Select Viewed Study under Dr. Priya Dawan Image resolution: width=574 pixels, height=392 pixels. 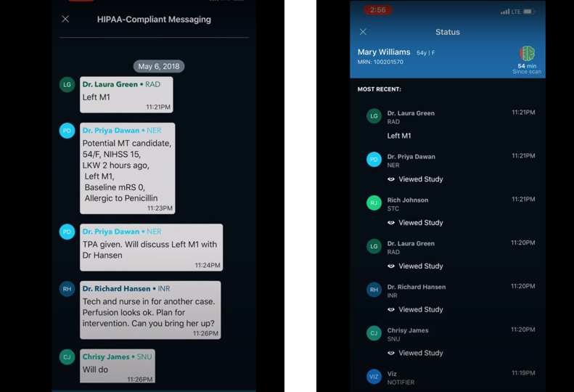(421, 179)
